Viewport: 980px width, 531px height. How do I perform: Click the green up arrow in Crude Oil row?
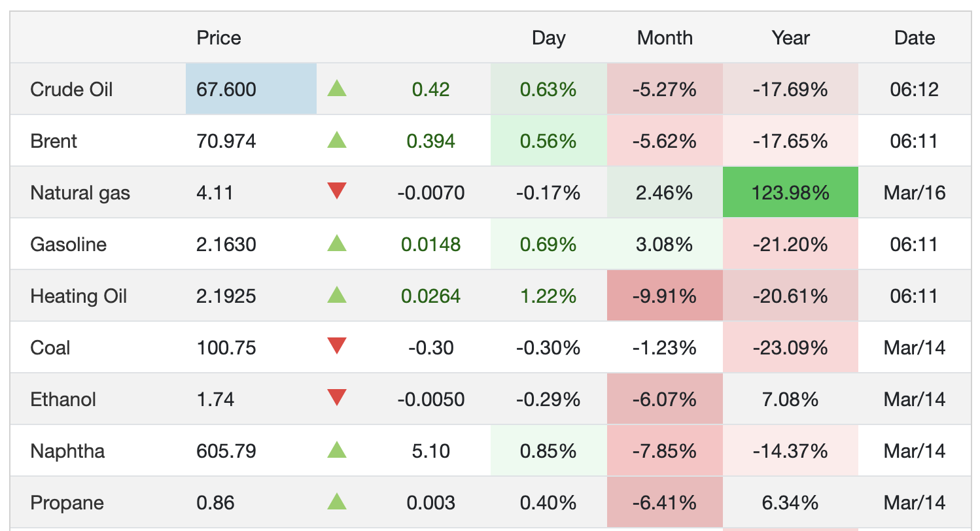point(337,88)
